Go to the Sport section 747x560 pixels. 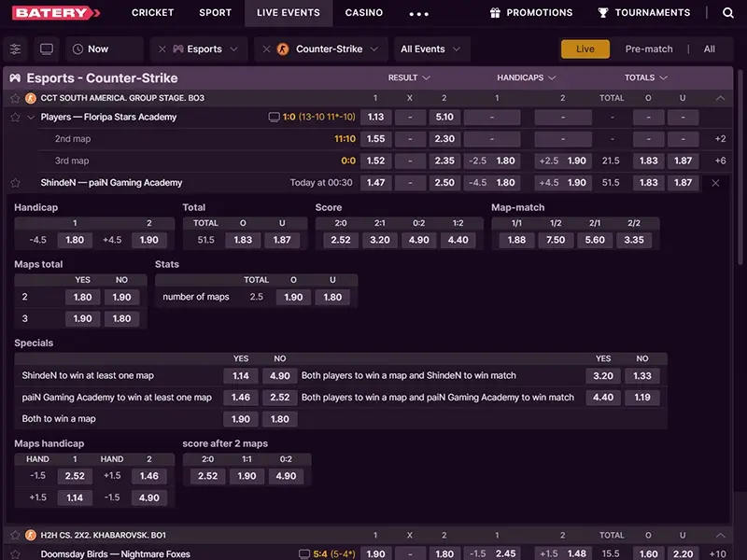pyautogui.click(x=216, y=13)
